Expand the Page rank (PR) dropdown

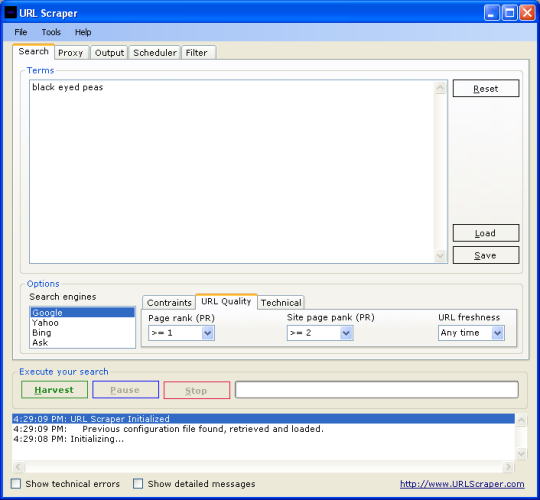pyautogui.click(x=207, y=333)
